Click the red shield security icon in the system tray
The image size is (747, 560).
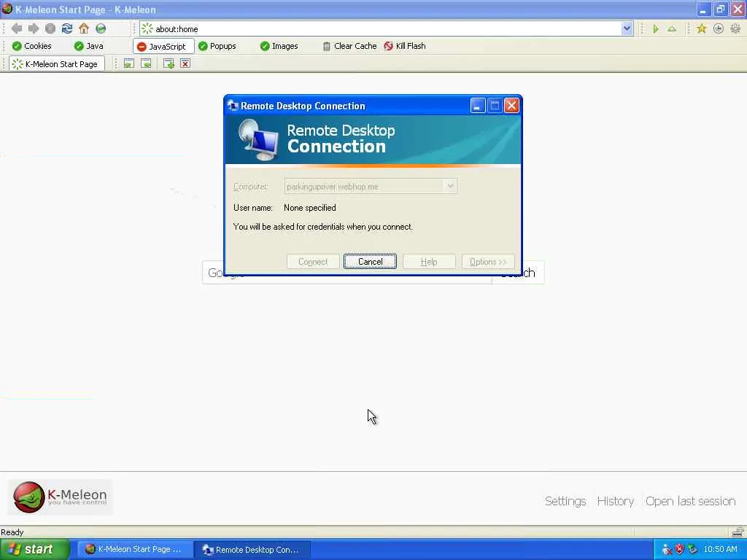click(x=680, y=549)
